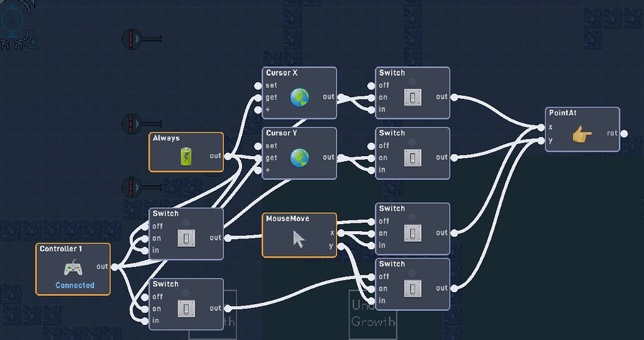The image size is (644, 340).
Task: Click out port of Switch fed by MouseMove x
Action: [x=454, y=233]
